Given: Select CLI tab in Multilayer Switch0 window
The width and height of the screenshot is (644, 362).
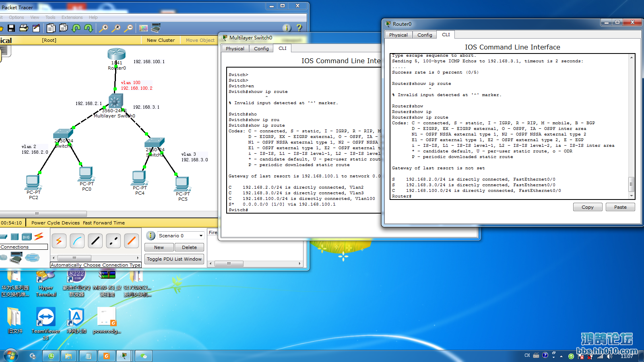Looking at the screenshot, I should tap(283, 48).
